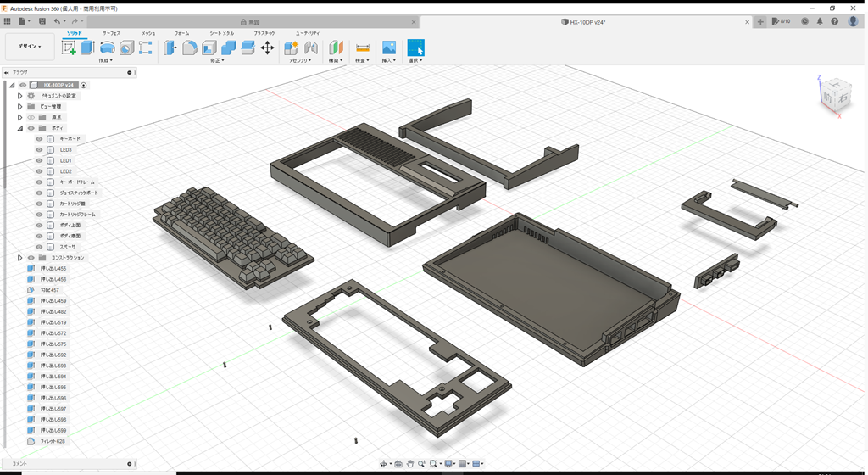This screenshot has height=475, width=868.
Task: Hide the LED3 body via eye icon
Action: [x=39, y=150]
